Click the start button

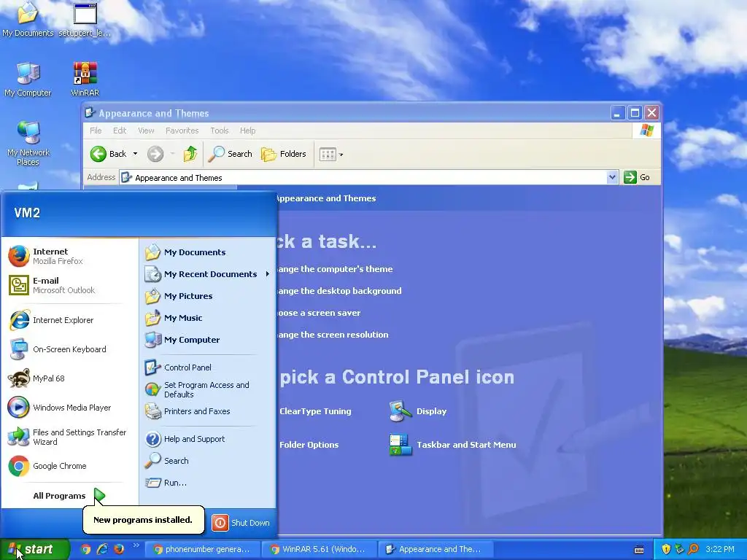coord(34,550)
